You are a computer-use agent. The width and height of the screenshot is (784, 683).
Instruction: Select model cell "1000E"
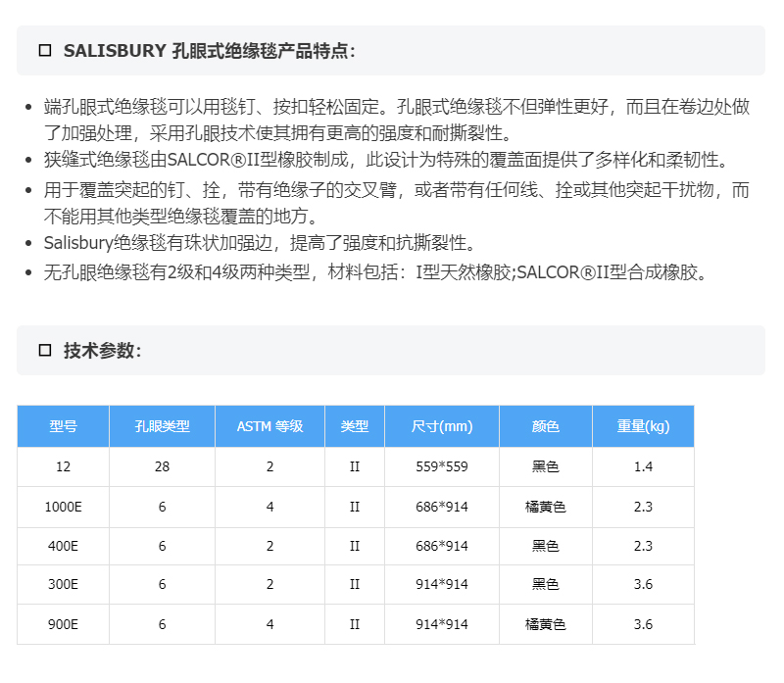click(63, 507)
